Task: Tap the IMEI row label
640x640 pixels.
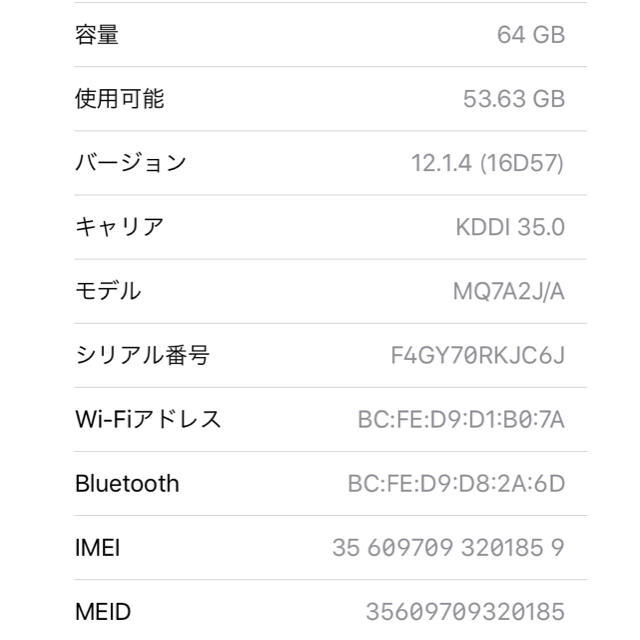Action: point(98,547)
